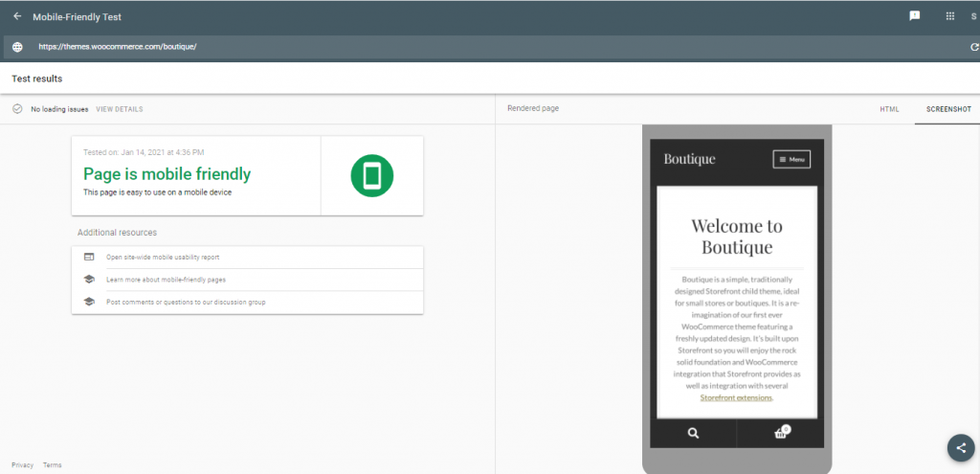This screenshot has height=474, width=980.
Task: Open the account avatar labeled S
Action: tap(973, 17)
